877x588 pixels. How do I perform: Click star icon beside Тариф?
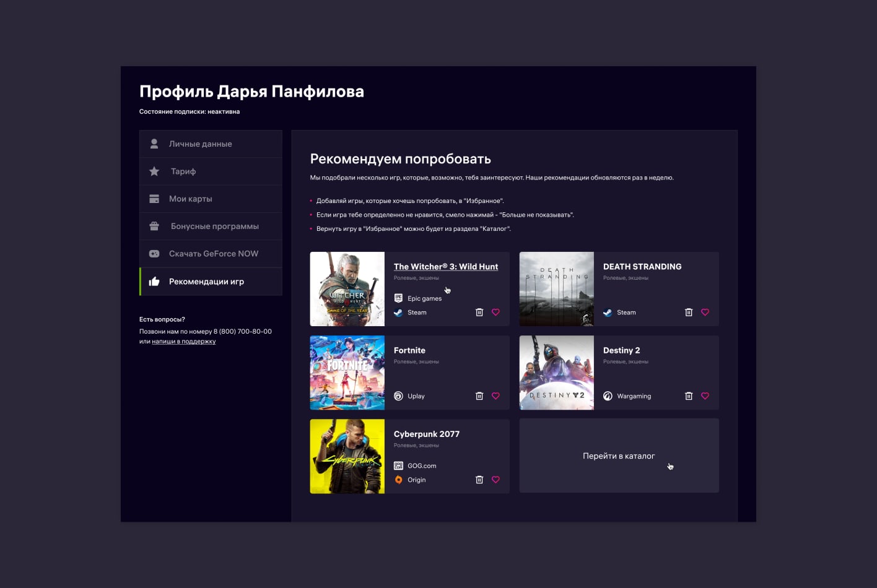tap(154, 171)
